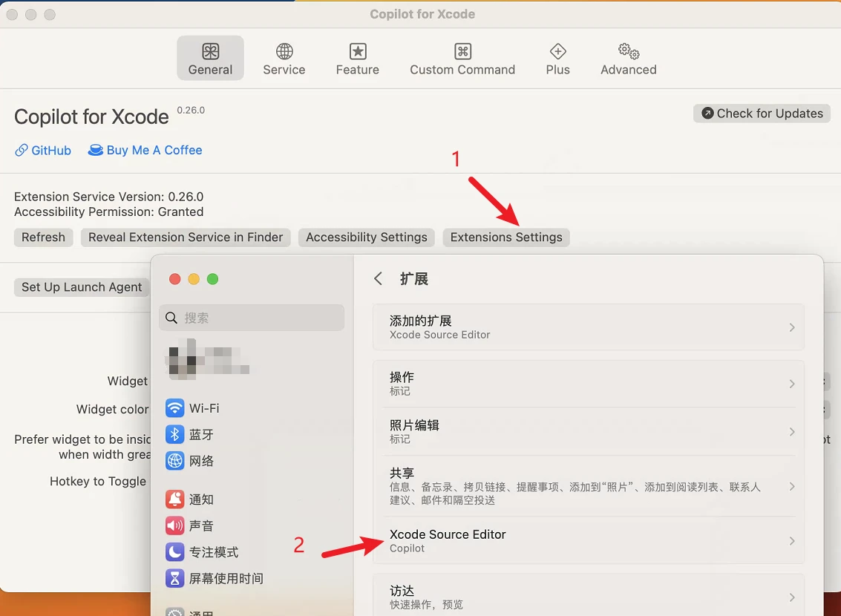This screenshot has height=616, width=841.
Task: Expand the 操作 row chevron
Action: (x=792, y=384)
